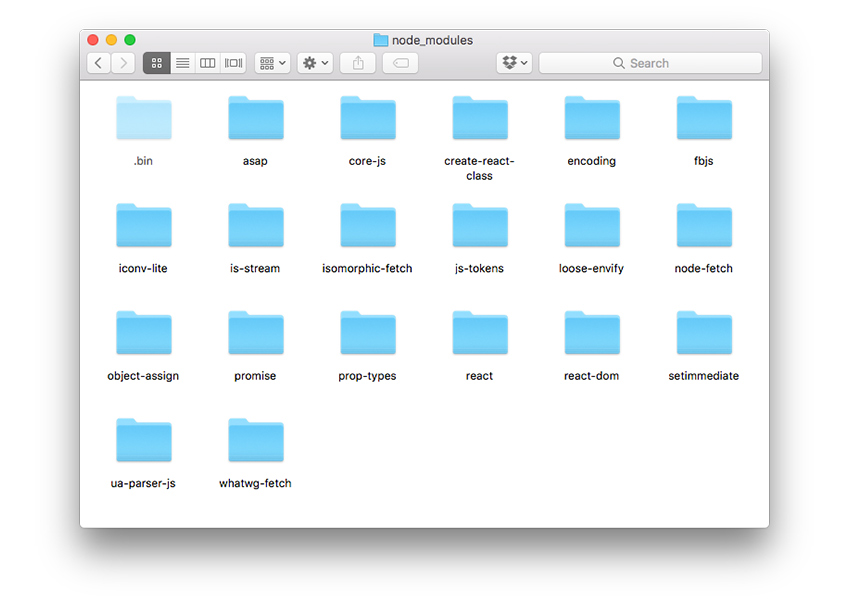850x602 pixels.
Task: Select the whatwg-fetch folder icon
Action: (x=256, y=440)
